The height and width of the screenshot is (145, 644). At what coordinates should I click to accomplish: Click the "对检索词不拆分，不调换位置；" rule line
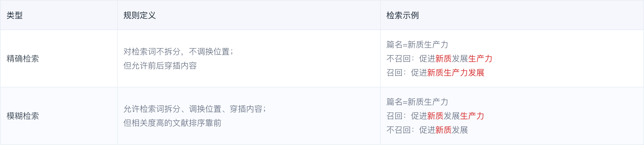click(x=178, y=51)
